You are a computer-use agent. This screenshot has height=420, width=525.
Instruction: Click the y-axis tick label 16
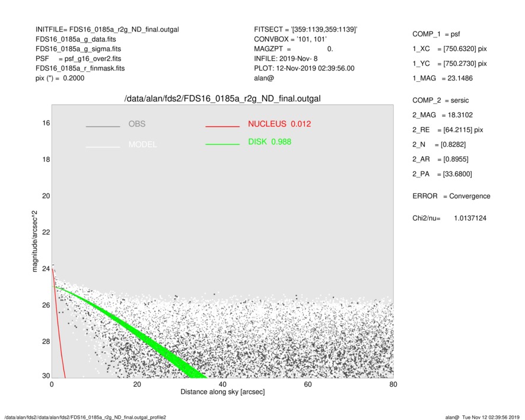pyautogui.click(x=46, y=123)
